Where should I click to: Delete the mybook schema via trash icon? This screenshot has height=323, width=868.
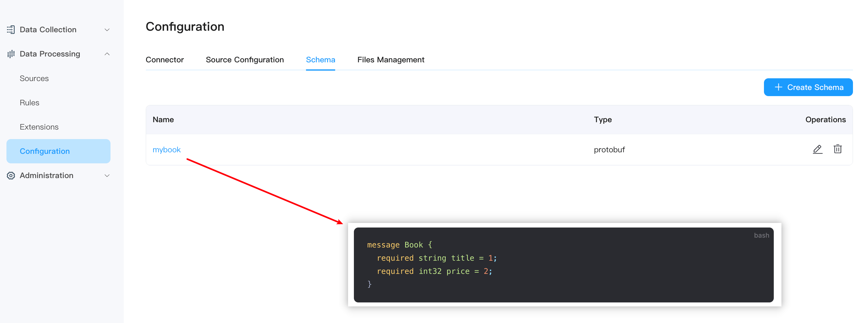[838, 149]
